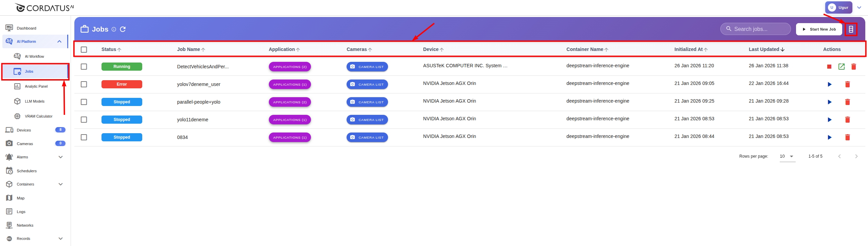Viewport: 868px width, 246px height.
Task: Click the Search jobs input field
Action: pyautogui.click(x=759, y=29)
